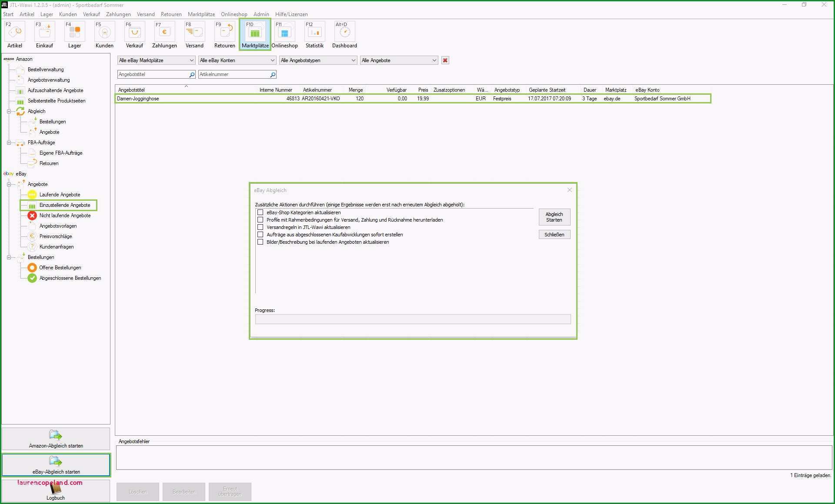Click magnifier icon in Angebotstitel search
The height and width of the screenshot is (504, 835).
pyautogui.click(x=192, y=75)
